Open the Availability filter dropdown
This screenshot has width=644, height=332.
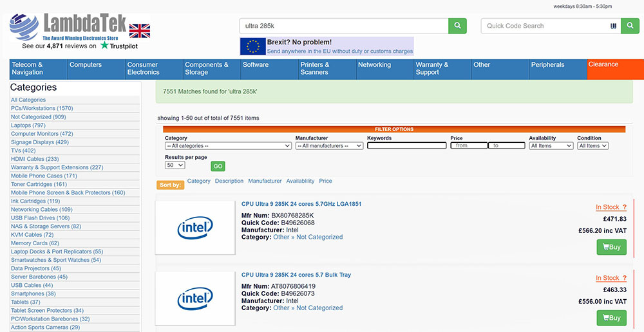551,146
